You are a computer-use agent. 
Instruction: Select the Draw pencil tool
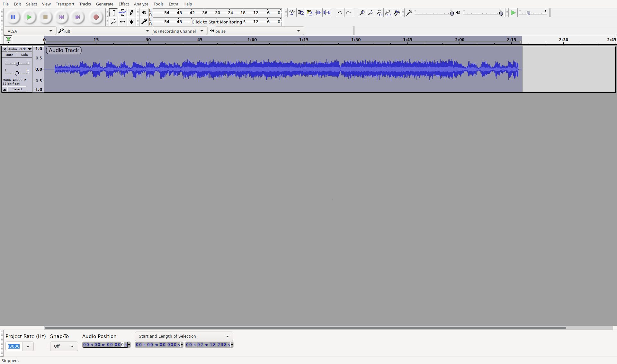[x=131, y=13]
